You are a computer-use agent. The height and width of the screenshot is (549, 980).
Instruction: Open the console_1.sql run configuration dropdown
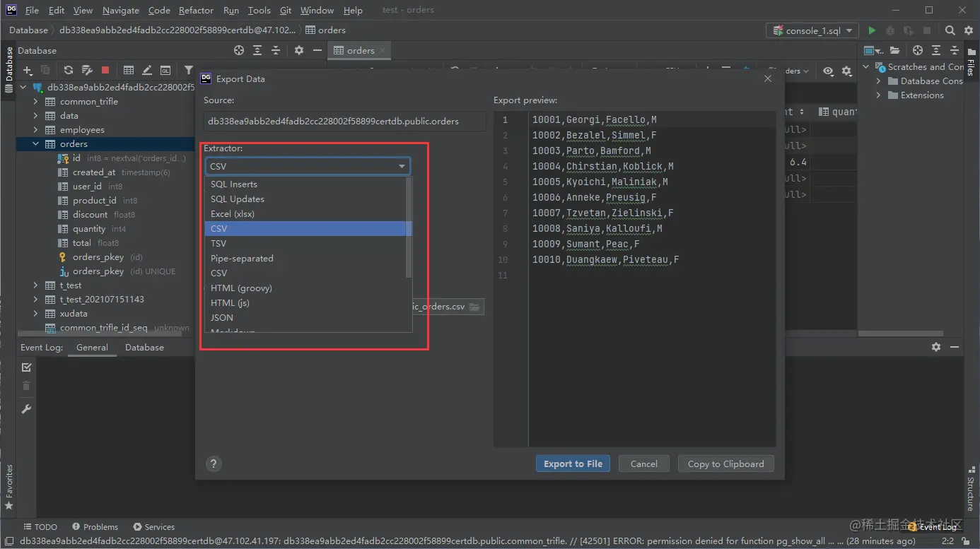812,30
